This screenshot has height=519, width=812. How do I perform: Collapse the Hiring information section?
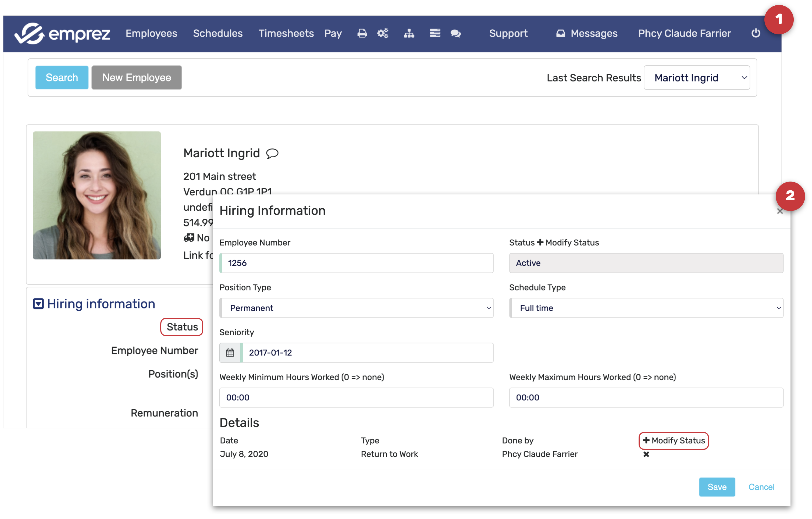(38, 304)
